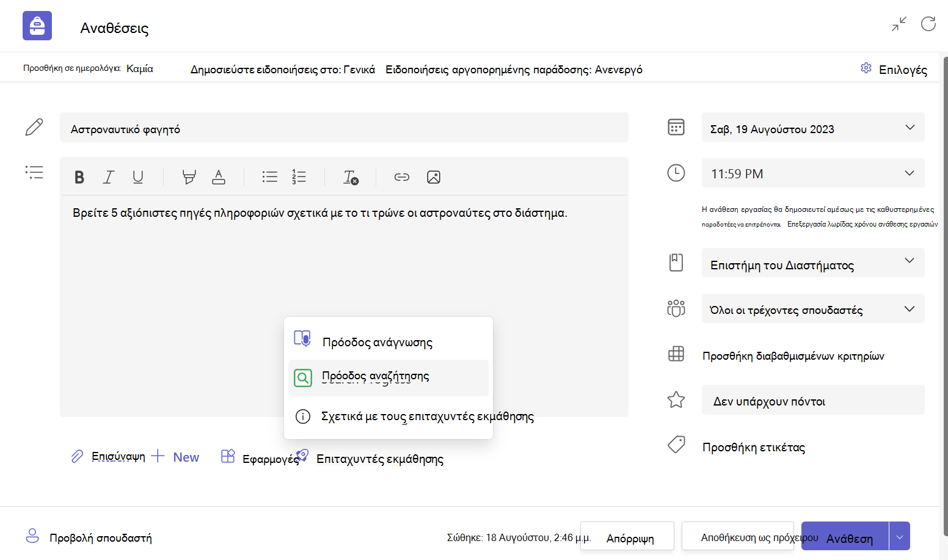Open Εφαρμογές apps button
The height and width of the screenshot is (560, 948).
click(260, 457)
